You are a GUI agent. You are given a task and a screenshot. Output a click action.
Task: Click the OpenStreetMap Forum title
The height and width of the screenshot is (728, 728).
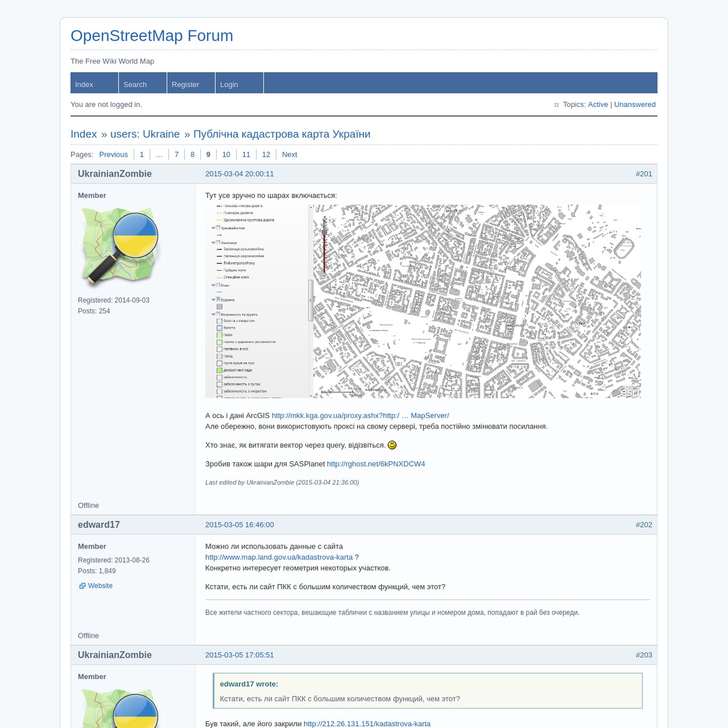152,36
